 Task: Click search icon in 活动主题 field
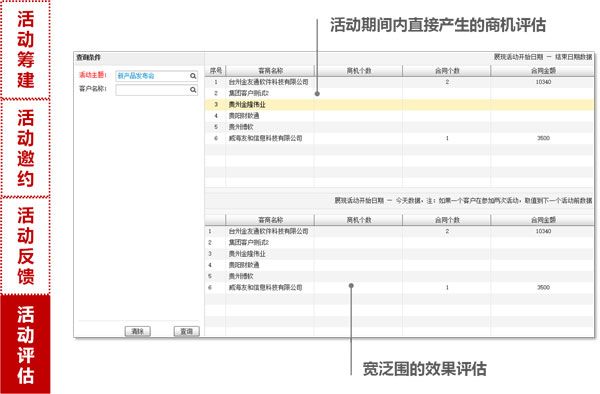193,76
